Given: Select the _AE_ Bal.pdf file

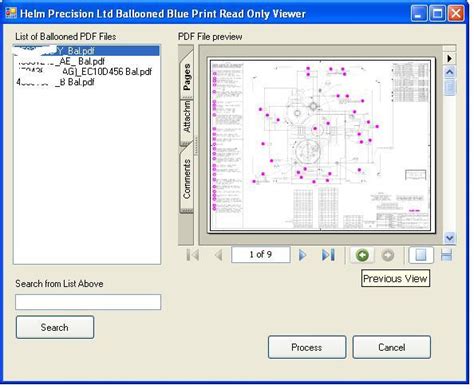Looking at the screenshot, I should tap(87, 61).
